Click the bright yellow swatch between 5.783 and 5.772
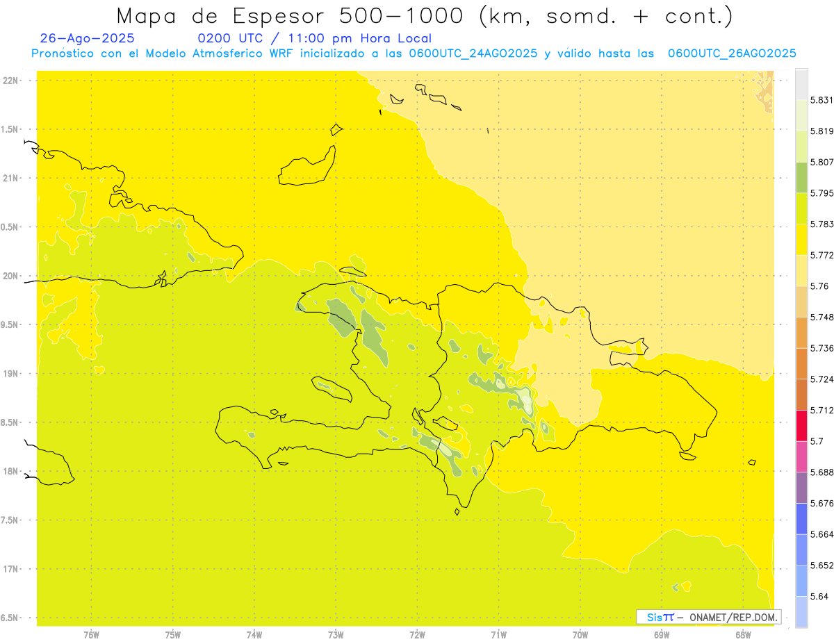The image size is (834, 644). click(x=801, y=239)
